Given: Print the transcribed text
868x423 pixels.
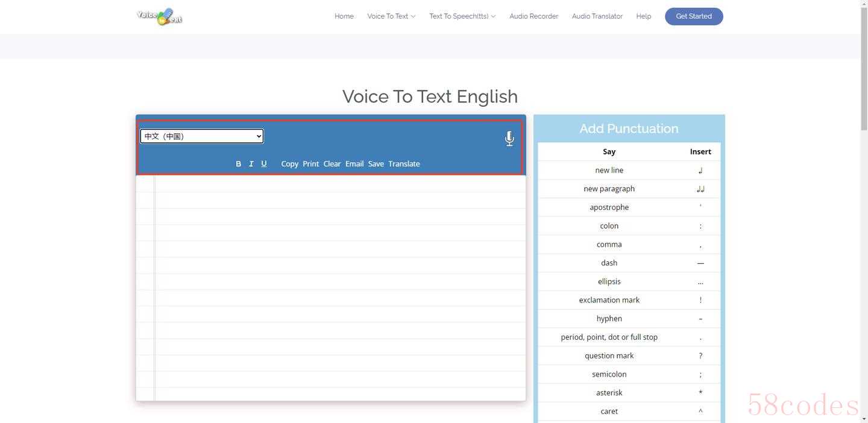Looking at the screenshot, I should tap(311, 164).
